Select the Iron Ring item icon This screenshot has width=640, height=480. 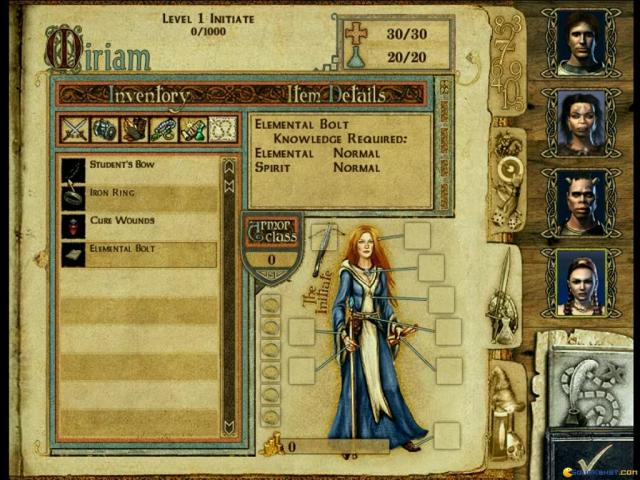(73, 198)
